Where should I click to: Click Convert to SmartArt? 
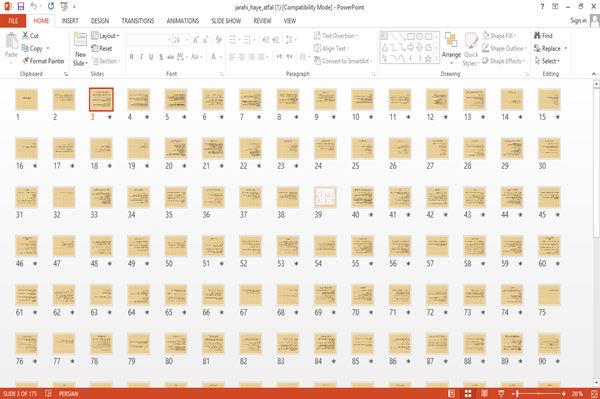[x=343, y=61]
